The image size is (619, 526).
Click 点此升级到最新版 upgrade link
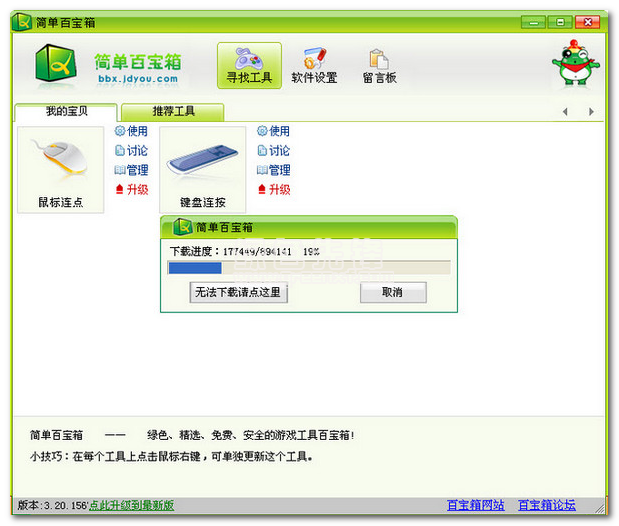click(x=131, y=505)
